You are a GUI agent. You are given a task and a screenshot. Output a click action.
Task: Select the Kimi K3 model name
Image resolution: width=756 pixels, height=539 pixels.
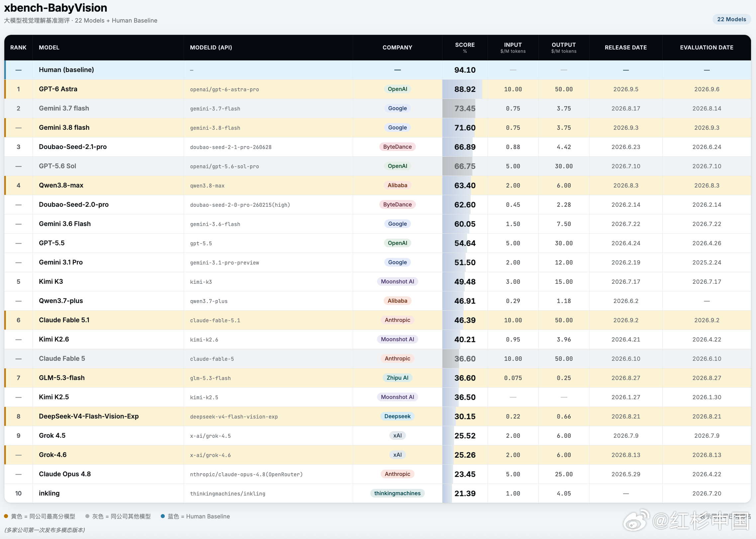pyautogui.click(x=51, y=281)
